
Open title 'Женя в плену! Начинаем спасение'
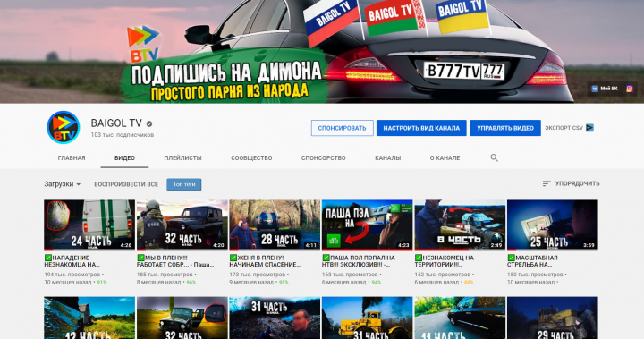[x=265, y=261]
